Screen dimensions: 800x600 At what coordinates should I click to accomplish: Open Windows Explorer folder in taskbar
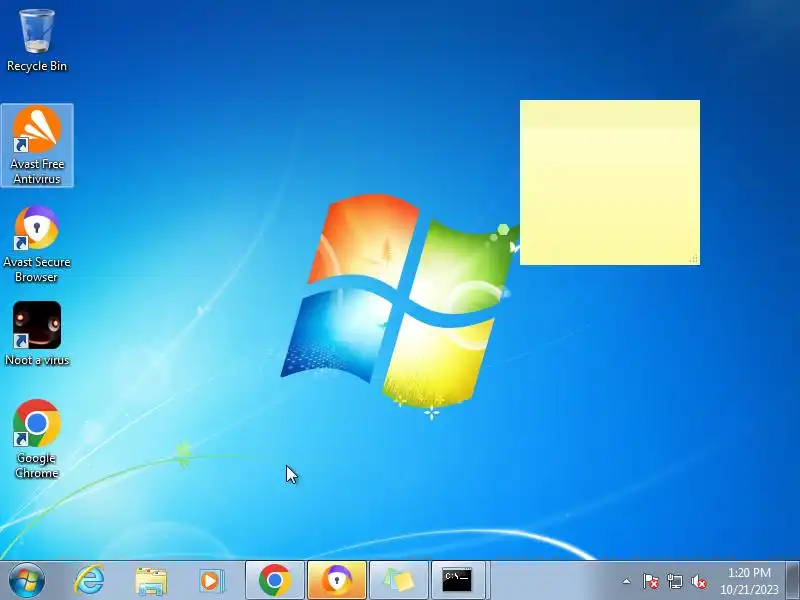(151, 581)
